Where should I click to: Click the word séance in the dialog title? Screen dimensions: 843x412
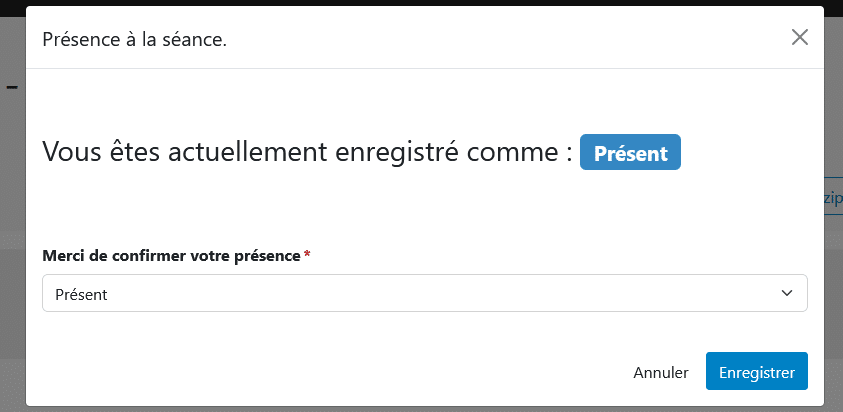[x=194, y=39]
